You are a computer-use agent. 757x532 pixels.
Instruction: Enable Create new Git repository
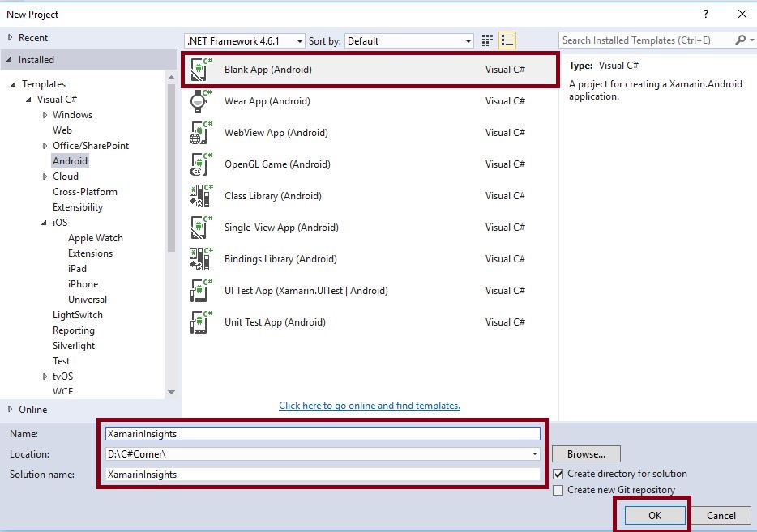[x=558, y=489]
